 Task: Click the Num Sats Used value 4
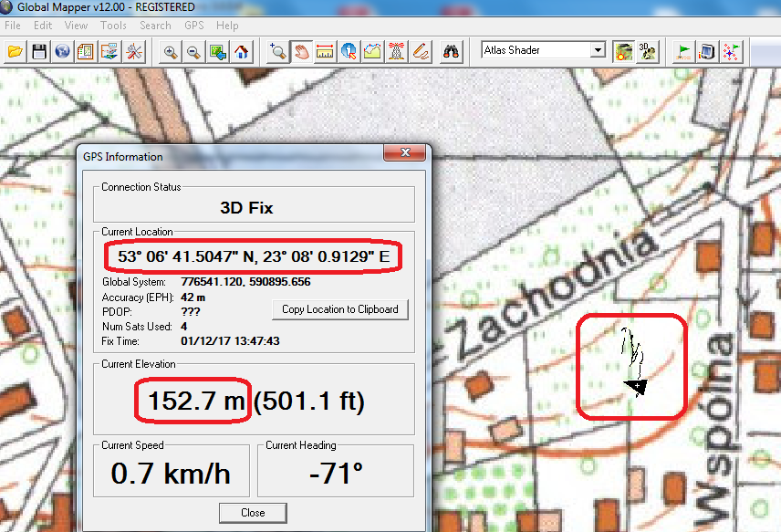click(x=183, y=327)
